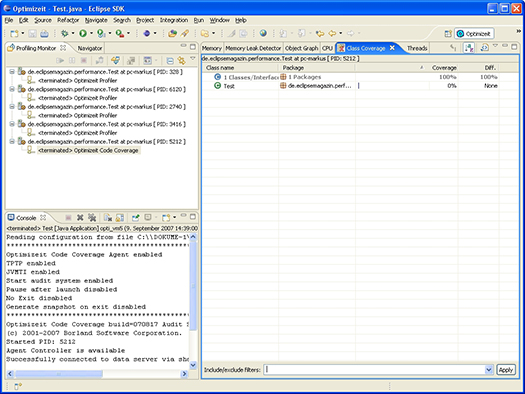Image resolution: width=525 pixels, height=394 pixels.
Task: Switch to the Object Graph tab
Action: [301, 48]
